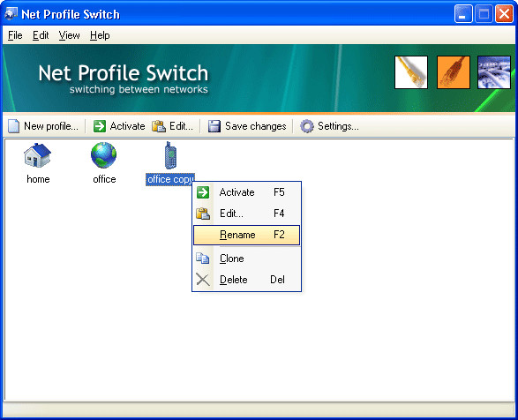Choose Activate from the context menu
The height and width of the screenshot is (420, 518).
click(x=246, y=192)
